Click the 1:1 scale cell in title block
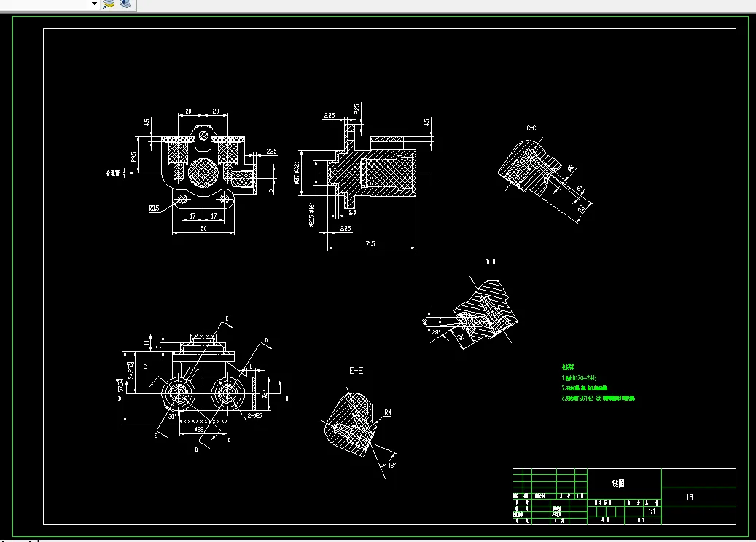 (651, 511)
